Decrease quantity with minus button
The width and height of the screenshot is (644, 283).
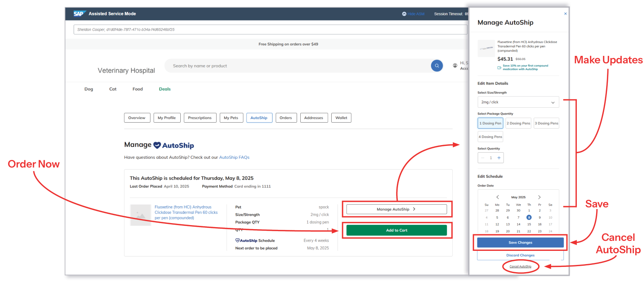pos(483,158)
